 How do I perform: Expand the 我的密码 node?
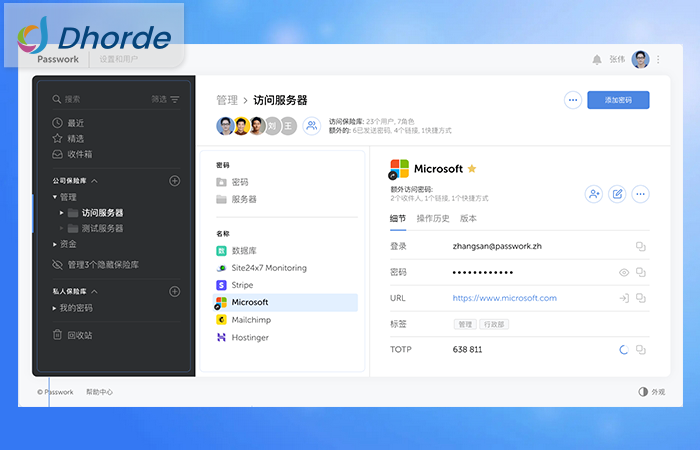click(54, 308)
